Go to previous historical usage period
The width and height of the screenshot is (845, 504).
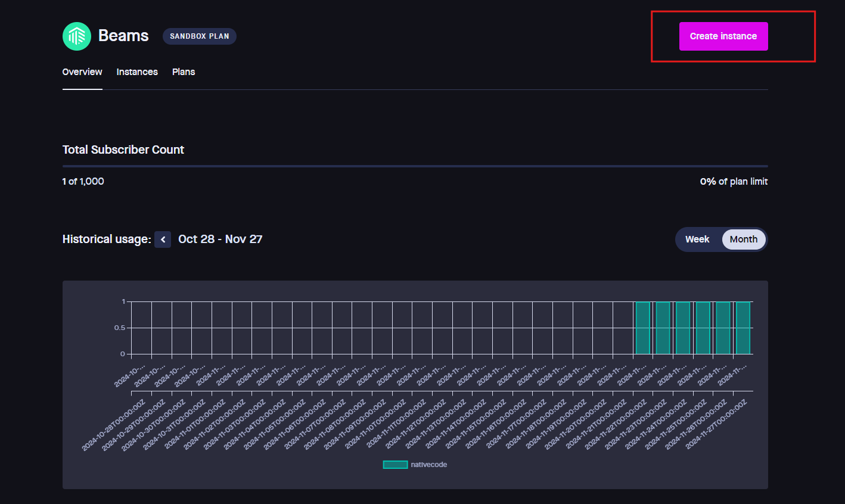[x=163, y=239]
